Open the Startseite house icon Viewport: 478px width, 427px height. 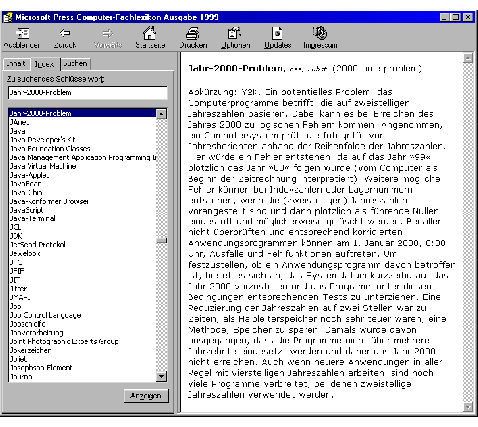(149, 33)
